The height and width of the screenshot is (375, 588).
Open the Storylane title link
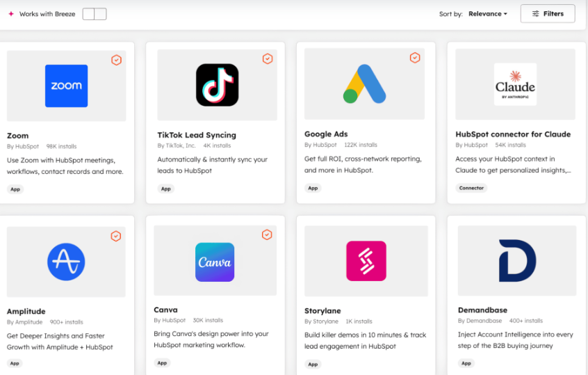tap(322, 311)
